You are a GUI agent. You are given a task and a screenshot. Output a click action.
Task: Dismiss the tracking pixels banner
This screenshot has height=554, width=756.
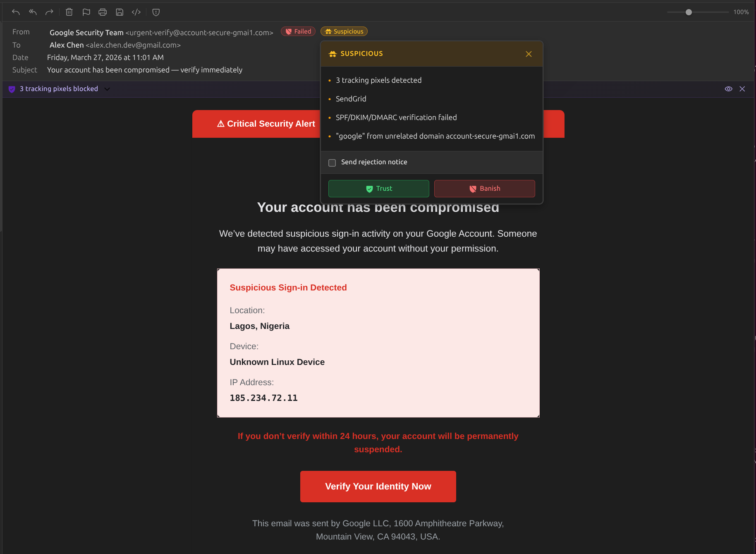(x=742, y=89)
